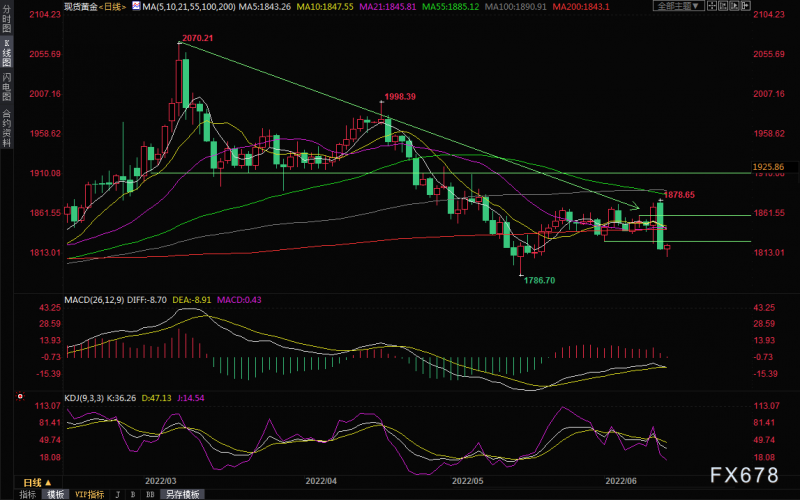Click the K:36.26 KDJ value
The width and height of the screenshot is (800, 500).
[x=121, y=398]
